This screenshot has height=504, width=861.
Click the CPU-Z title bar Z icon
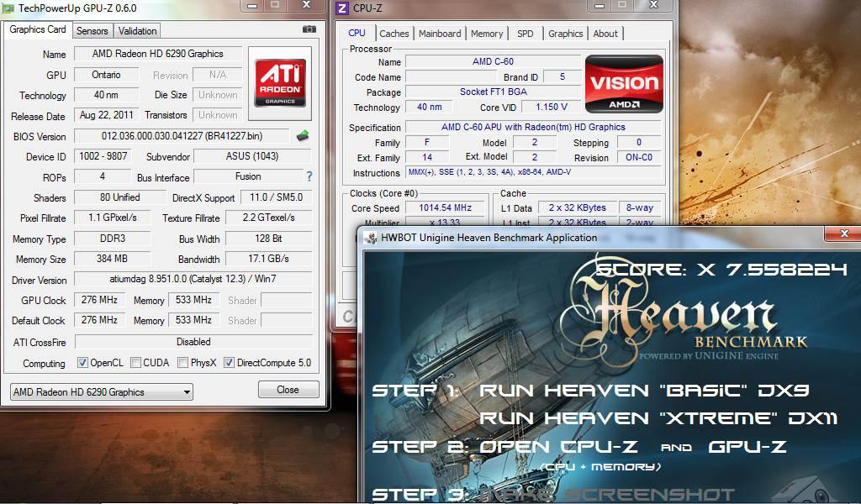point(341,8)
